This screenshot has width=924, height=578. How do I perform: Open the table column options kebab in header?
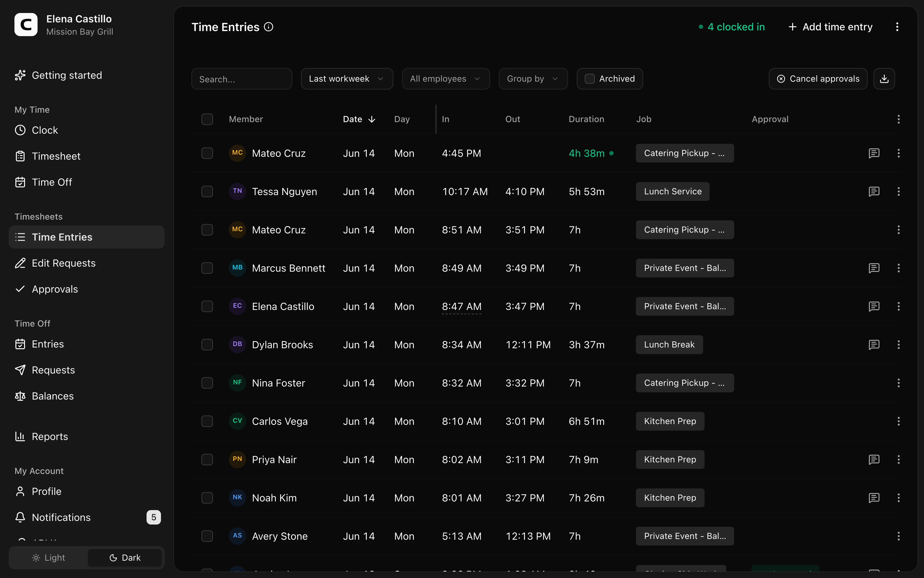point(898,119)
